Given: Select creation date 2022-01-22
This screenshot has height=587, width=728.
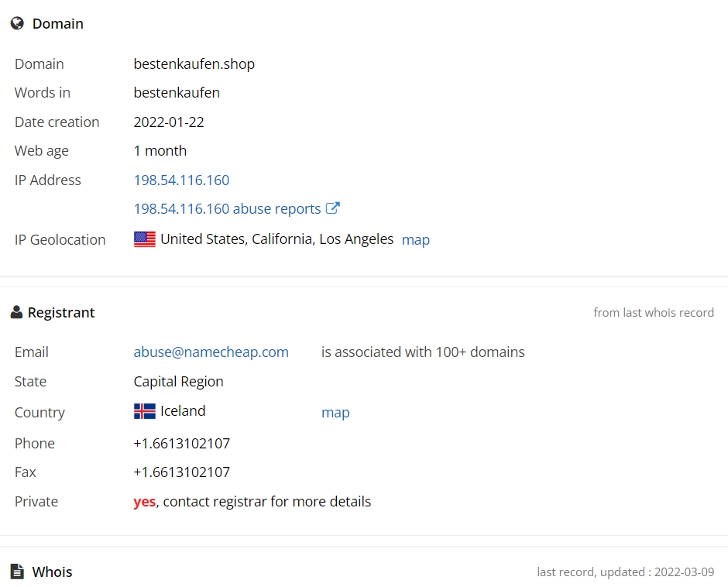Looking at the screenshot, I should pyautogui.click(x=169, y=122).
